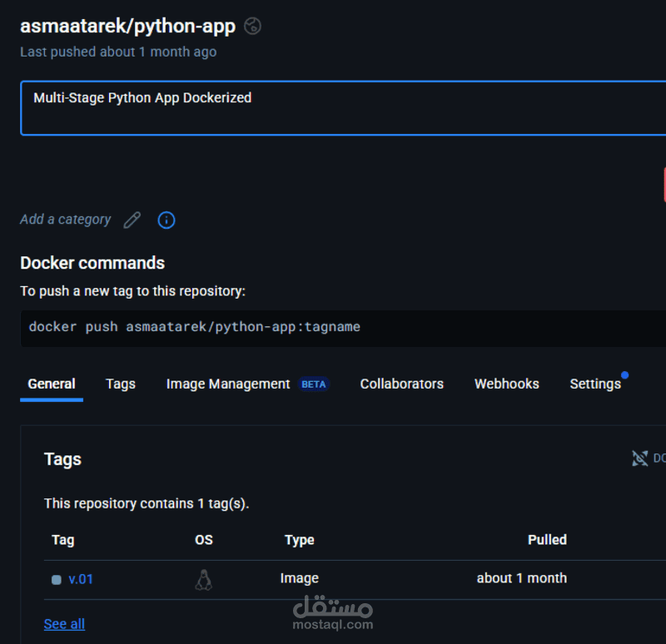Image resolution: width=666 pixels, height=644 pixels.
Task: Click the BETA badge beside Image Management
Action: pyautogui.click(x=314, y=384)
